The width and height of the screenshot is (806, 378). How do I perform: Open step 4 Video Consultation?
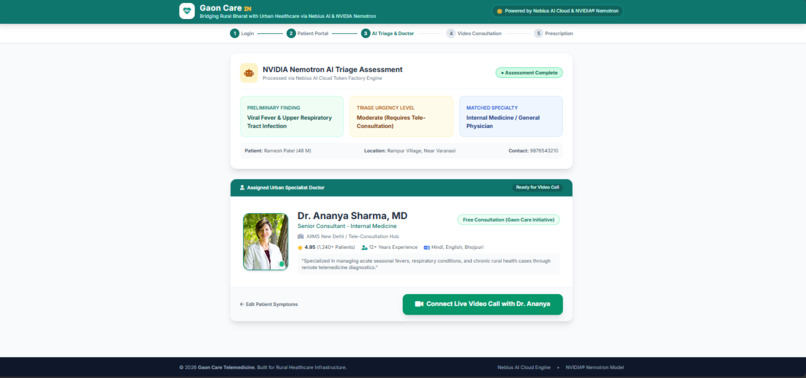[x=474, y=33]
